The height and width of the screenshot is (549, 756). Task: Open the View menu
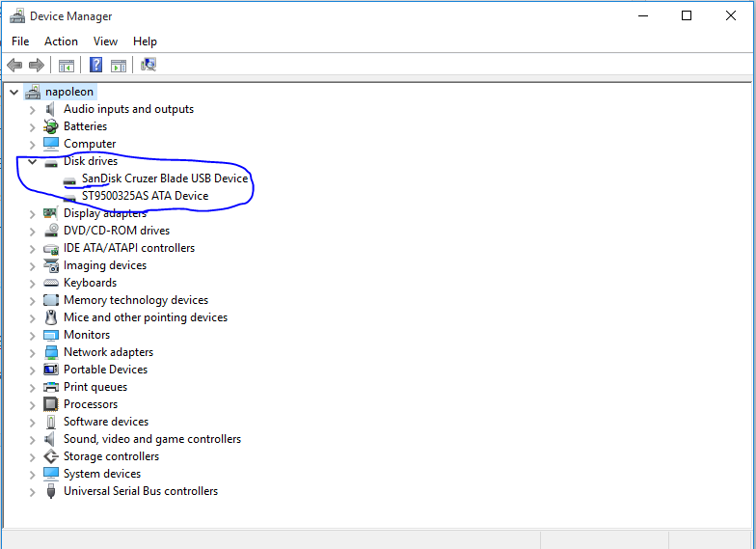click(x=106, y=41)
